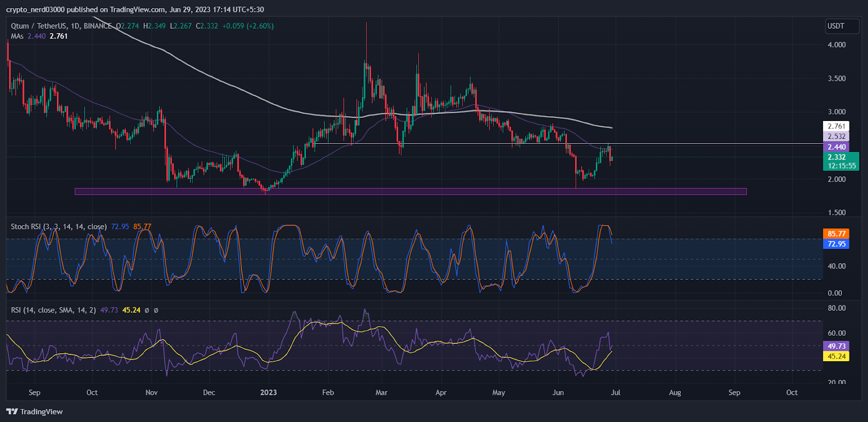
Task: Click the 1.500 price axis label
Action: click(837, 213)
